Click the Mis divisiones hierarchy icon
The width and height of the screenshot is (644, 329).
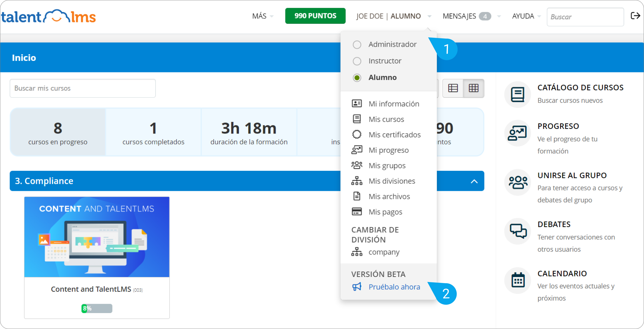(x=357, y=181)
